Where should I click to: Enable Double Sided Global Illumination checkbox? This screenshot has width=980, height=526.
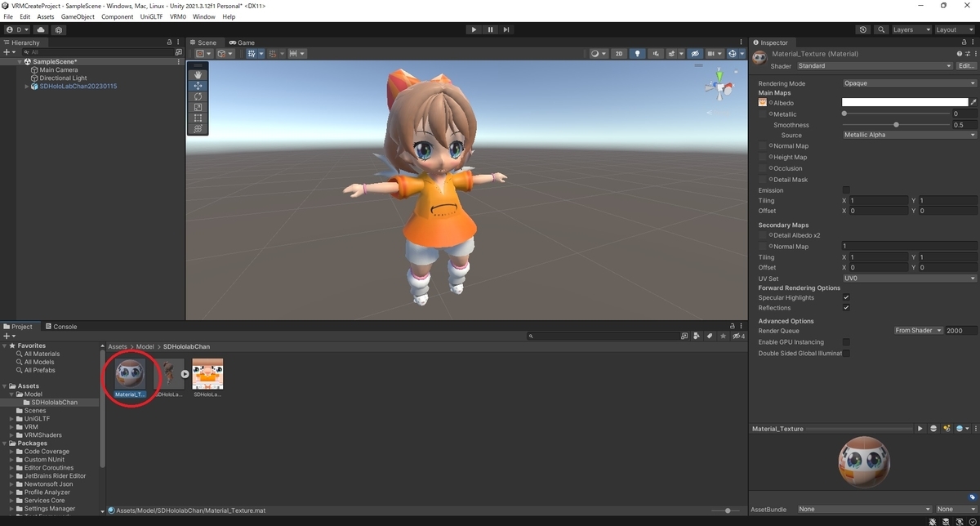pyautogui.click(x=846, y=354)
